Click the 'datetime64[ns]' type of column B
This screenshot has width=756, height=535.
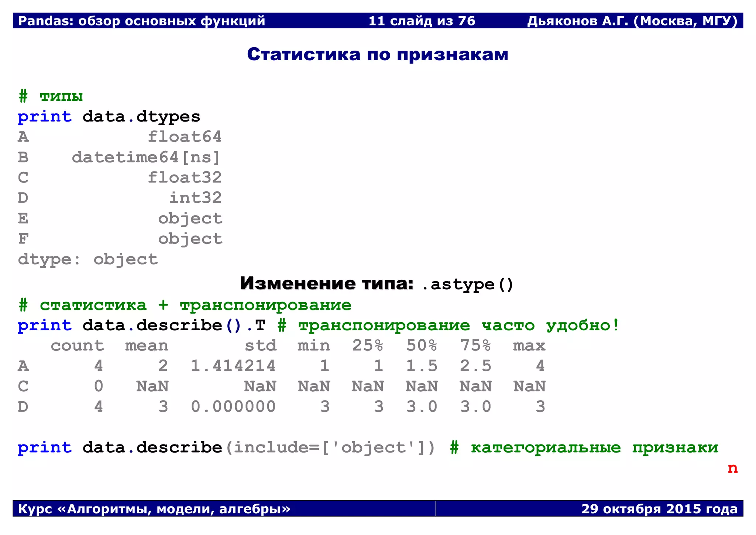pyautogui.click(x=146, y=157)
